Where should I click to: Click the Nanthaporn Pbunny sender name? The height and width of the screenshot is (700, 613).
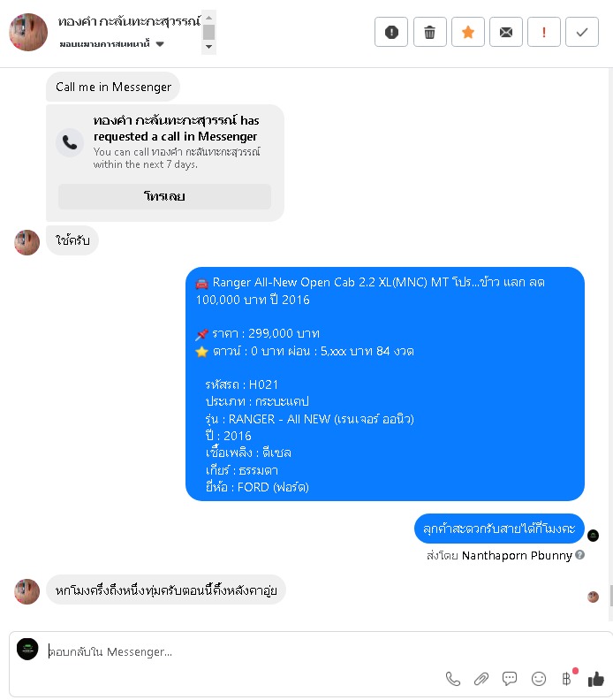pos(517,555)
